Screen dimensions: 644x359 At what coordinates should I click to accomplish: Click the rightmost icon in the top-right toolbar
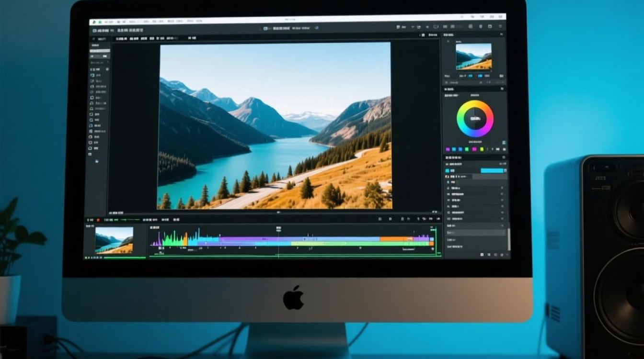click(500, 27)
